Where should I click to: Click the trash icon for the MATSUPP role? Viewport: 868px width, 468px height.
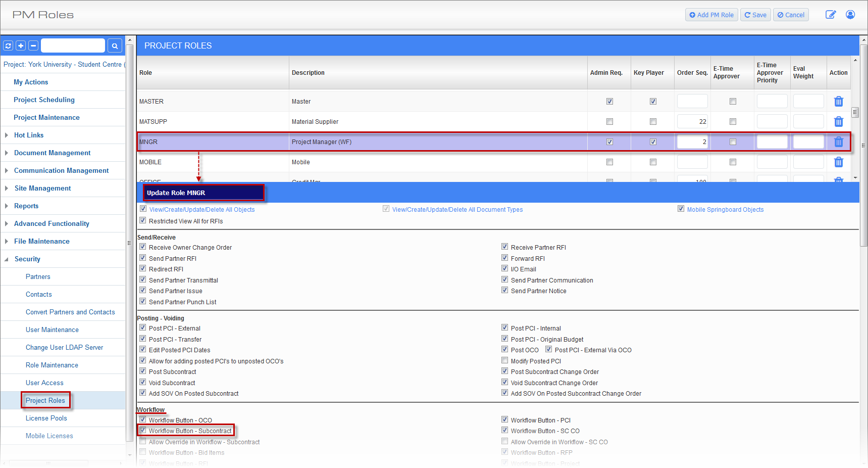(839, 121)
